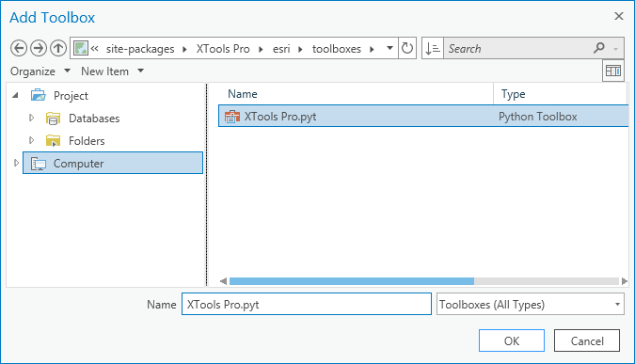Click the Search input field

[518, 49]
